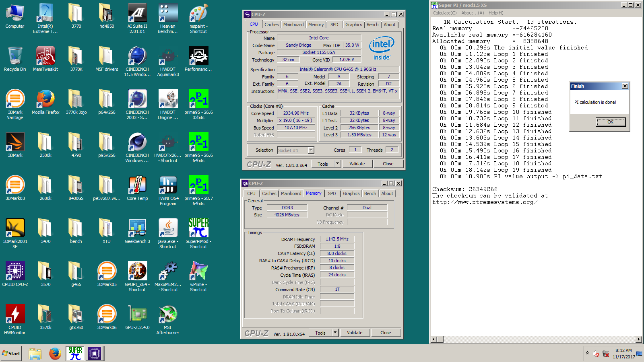Open MSI Afterburner desktop icon
Screen dimensions: 644x362
coord(168,319)
